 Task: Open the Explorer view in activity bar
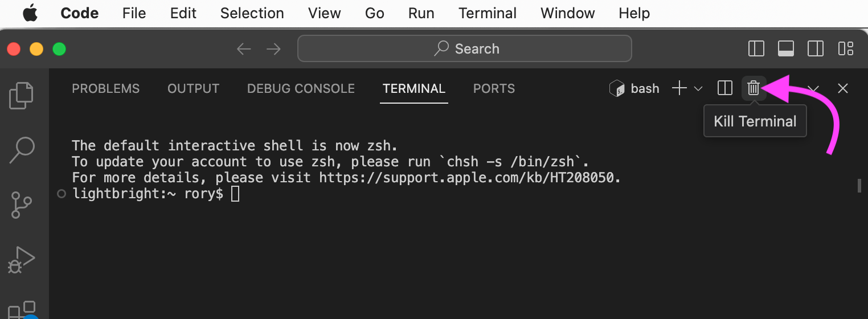tap(22, 96)
